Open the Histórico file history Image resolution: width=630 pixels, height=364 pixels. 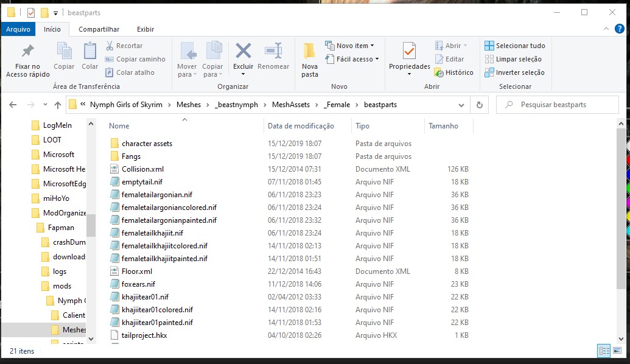[454, 72]
